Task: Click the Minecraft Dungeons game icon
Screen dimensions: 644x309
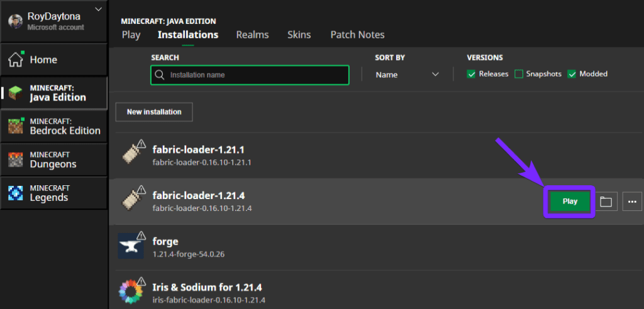Action: point(16,160)
